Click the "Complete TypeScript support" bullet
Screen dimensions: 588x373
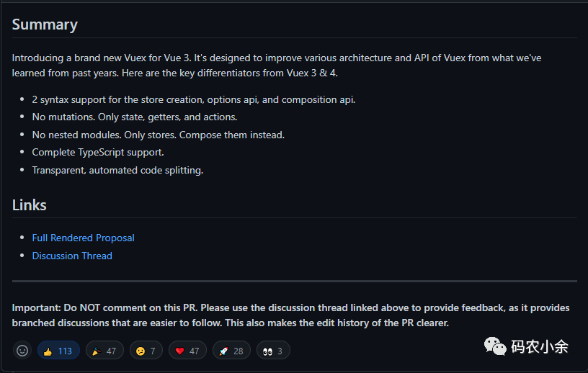pos(98,152)
